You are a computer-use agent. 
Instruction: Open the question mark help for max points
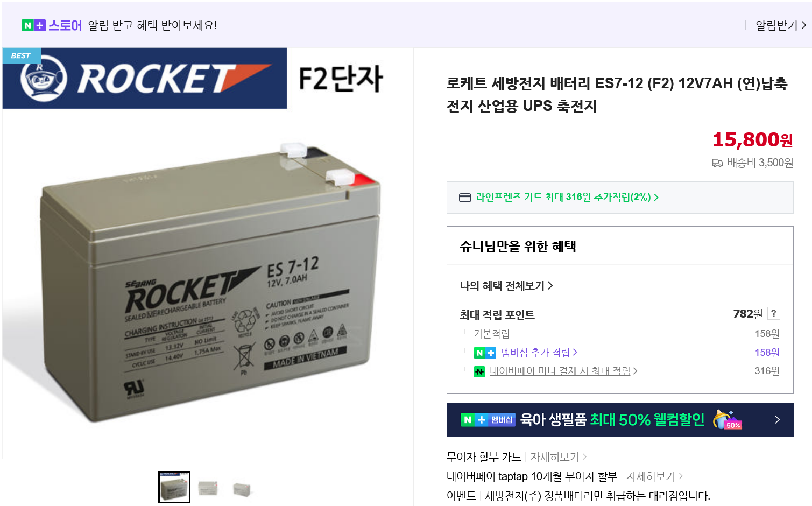774,313
